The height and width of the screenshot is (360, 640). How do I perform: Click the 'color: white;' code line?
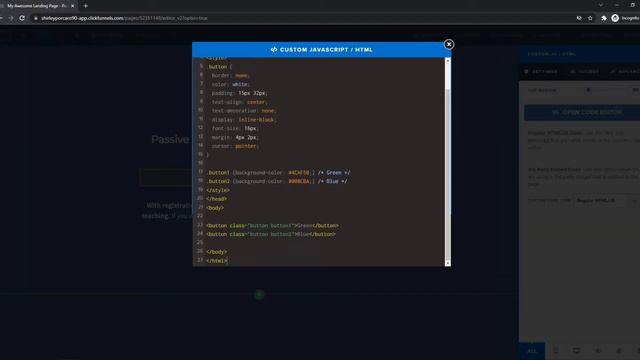(231, 84)
